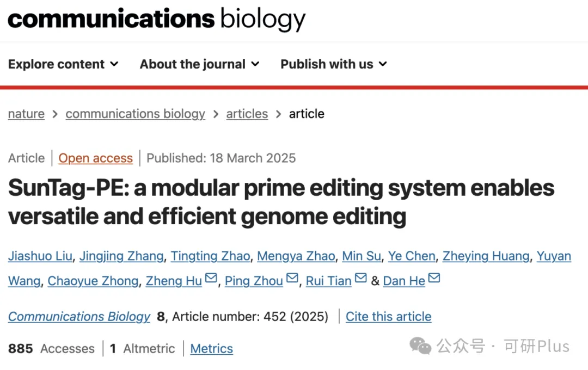Click the envelope icon after Dan He
Image resolution: width=588 pixels, height=370 pixels.
click(x=434, y=279)
